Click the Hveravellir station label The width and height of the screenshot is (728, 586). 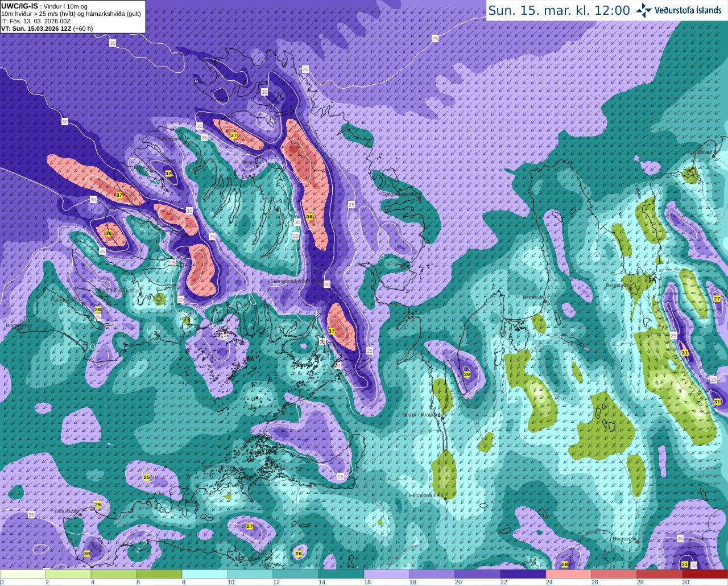624,538
